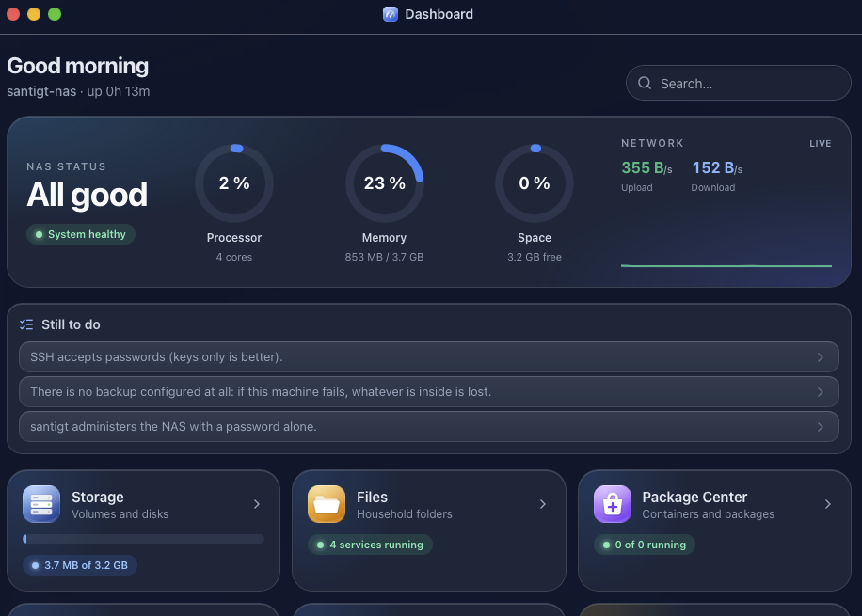Screen dimensions: 862x616
Task: Click the Storage usage progress bar
Action: [x=143, y=539]
